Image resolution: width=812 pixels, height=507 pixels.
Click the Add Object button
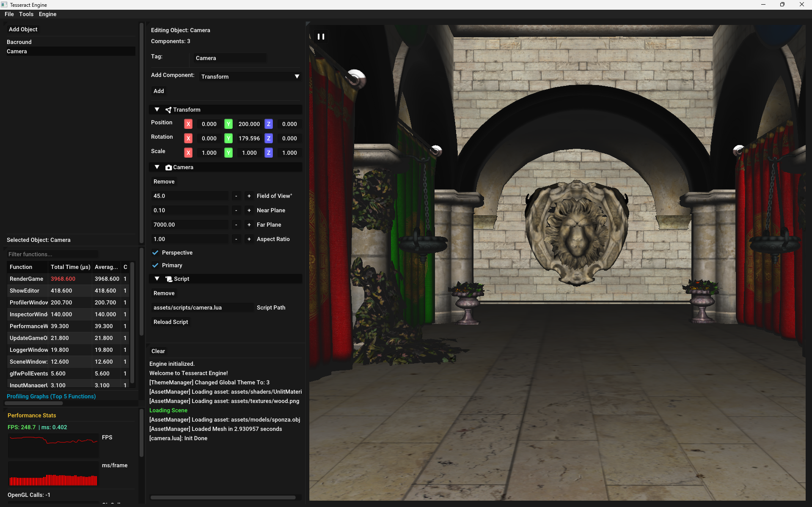point(23,29)
